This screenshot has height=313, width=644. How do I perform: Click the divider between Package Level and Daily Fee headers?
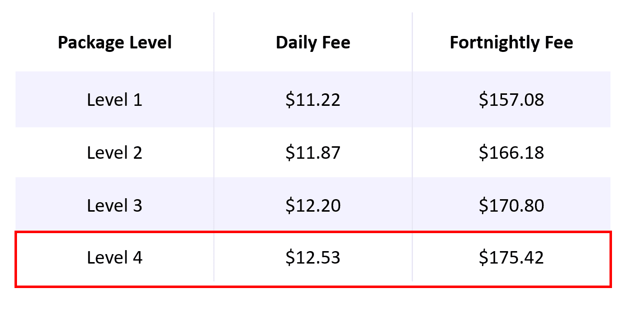pos(214,42)
